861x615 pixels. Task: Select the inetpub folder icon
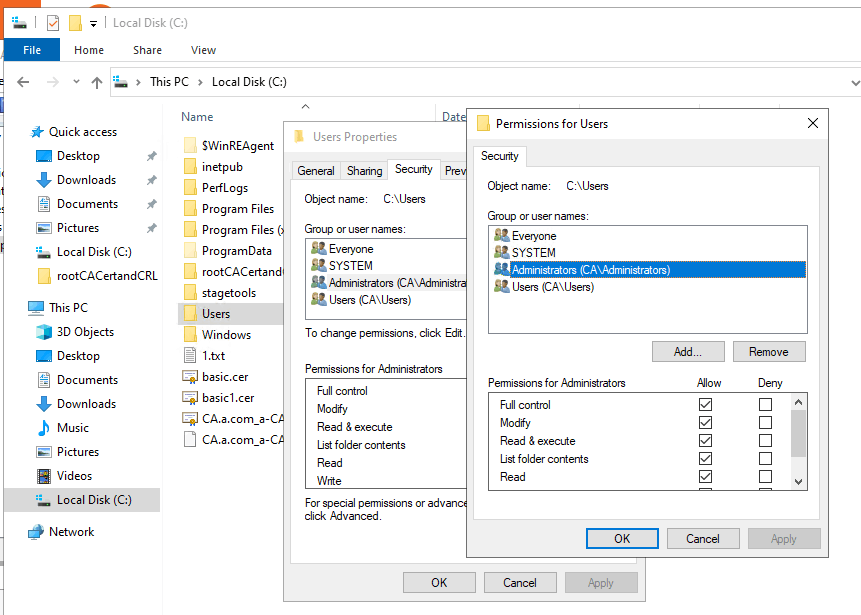point(190,166)
